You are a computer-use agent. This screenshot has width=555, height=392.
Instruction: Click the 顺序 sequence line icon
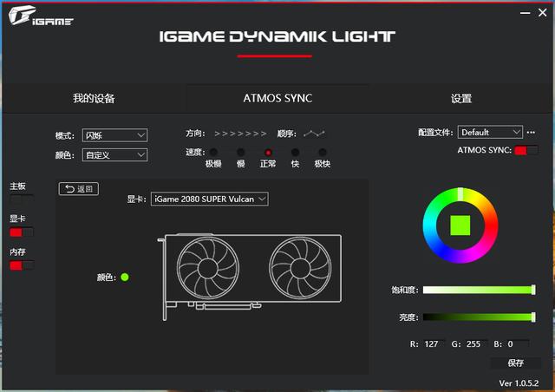coord(314,134)
